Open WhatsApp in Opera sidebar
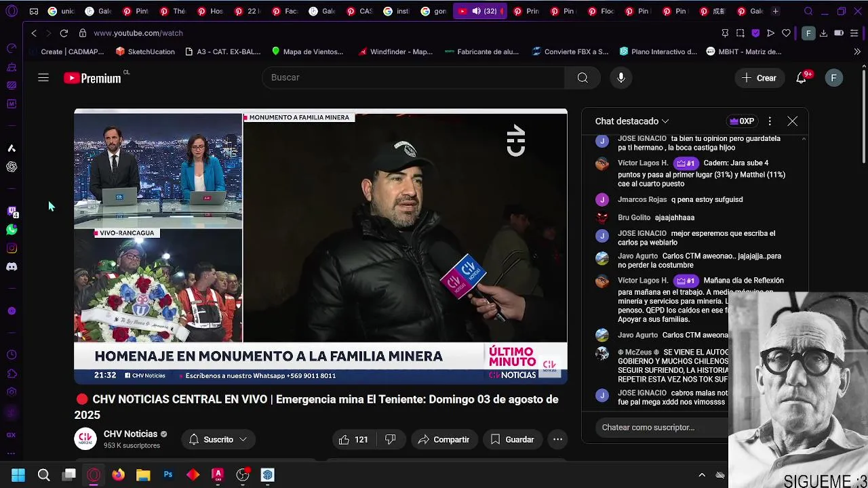 pos(12,230)
